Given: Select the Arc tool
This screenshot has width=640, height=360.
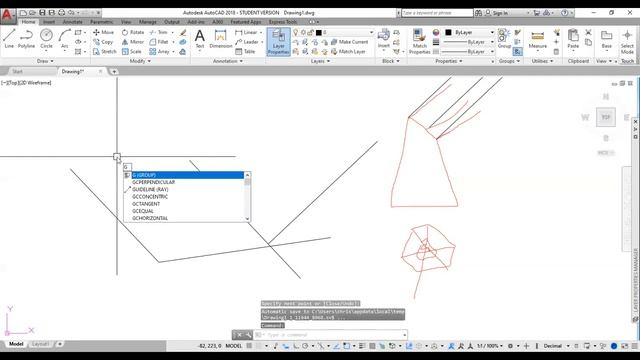Looking at the screenshot, I should tap(64, 39).
